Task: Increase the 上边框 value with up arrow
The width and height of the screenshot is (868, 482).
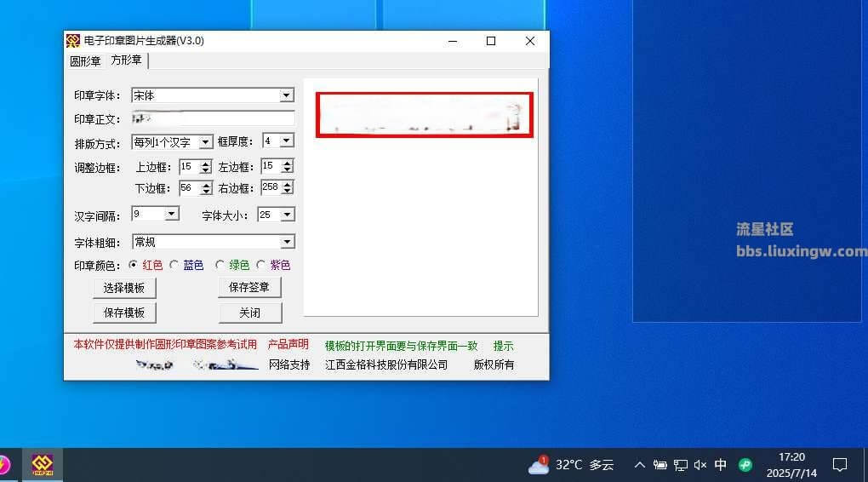Action: 205,164
